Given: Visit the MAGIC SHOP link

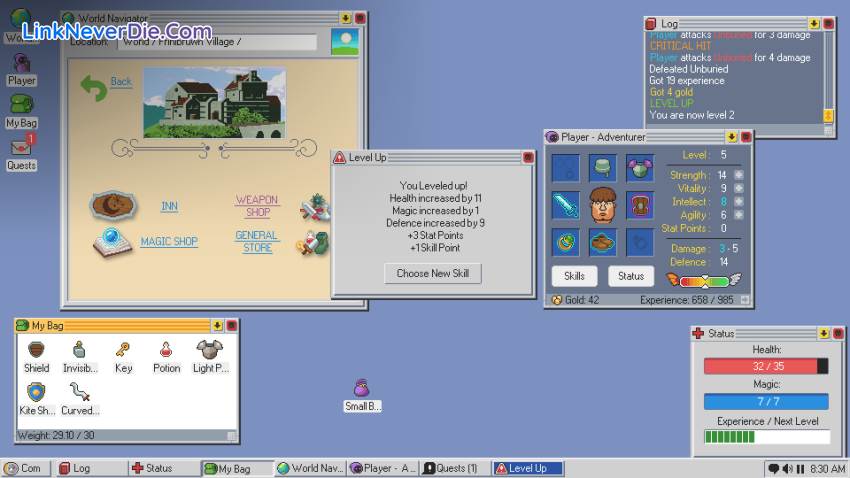Looking at the screenshot, I should pos(169,241).
